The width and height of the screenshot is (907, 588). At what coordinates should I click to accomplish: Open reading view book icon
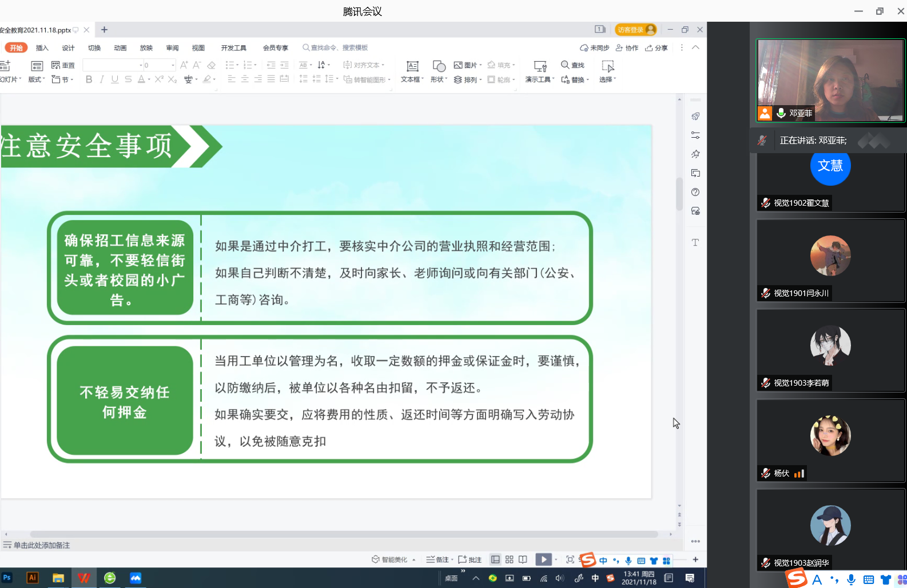coord(523,559)
